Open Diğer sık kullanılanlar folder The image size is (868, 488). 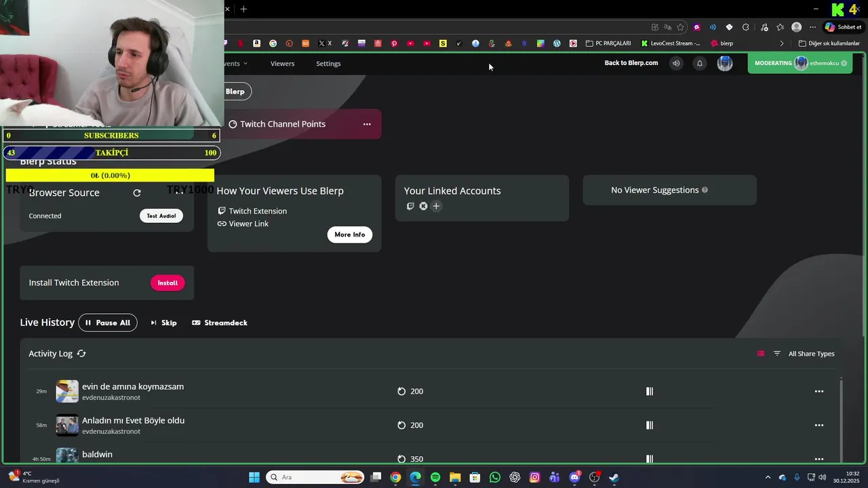coord(829,43)
